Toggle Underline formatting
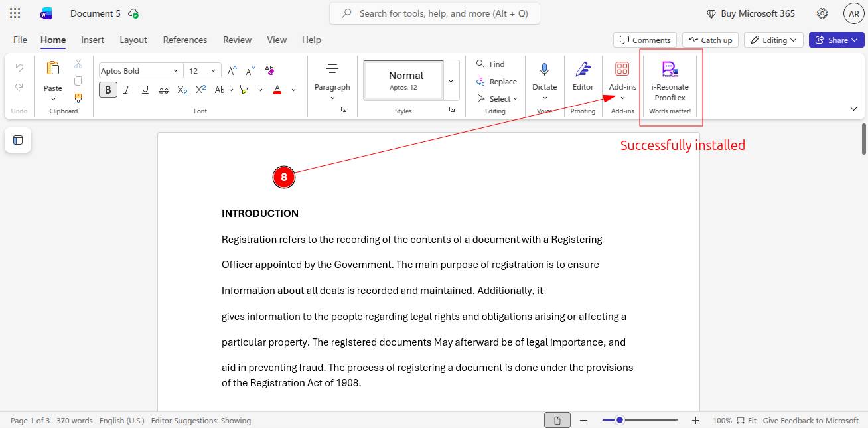The image size is (868, 428). 145,90
